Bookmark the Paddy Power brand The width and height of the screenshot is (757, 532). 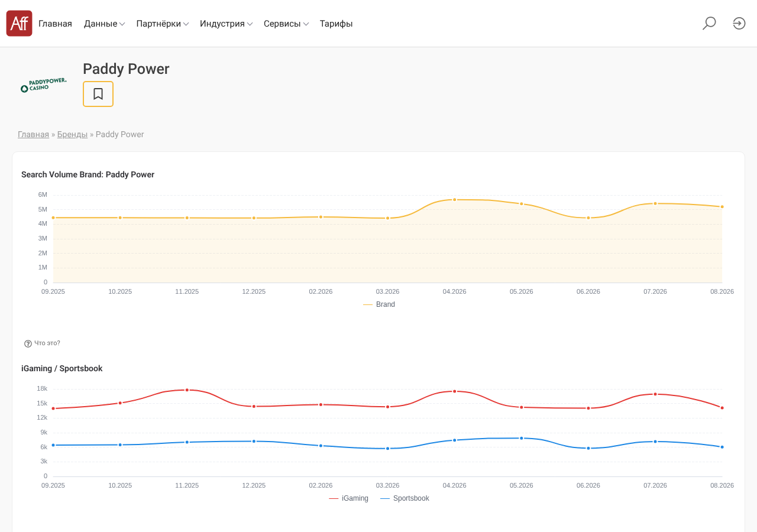(x=98, y=94)
